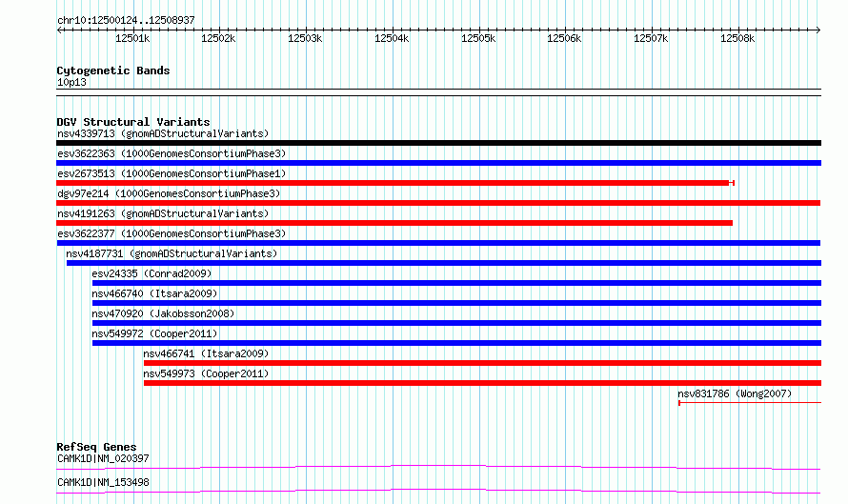The width and height of the screenshot is (848, 504).
Task: Click the DGV Structural Variants track heading
Action: (x=133, y=122)
